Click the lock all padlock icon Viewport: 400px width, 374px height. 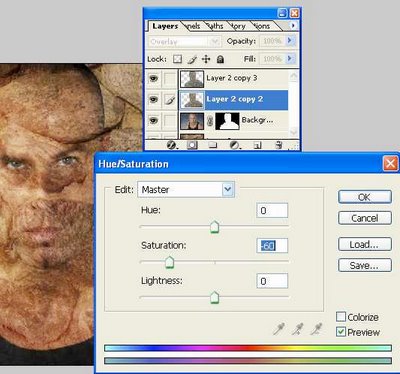(x=220, y=59)
